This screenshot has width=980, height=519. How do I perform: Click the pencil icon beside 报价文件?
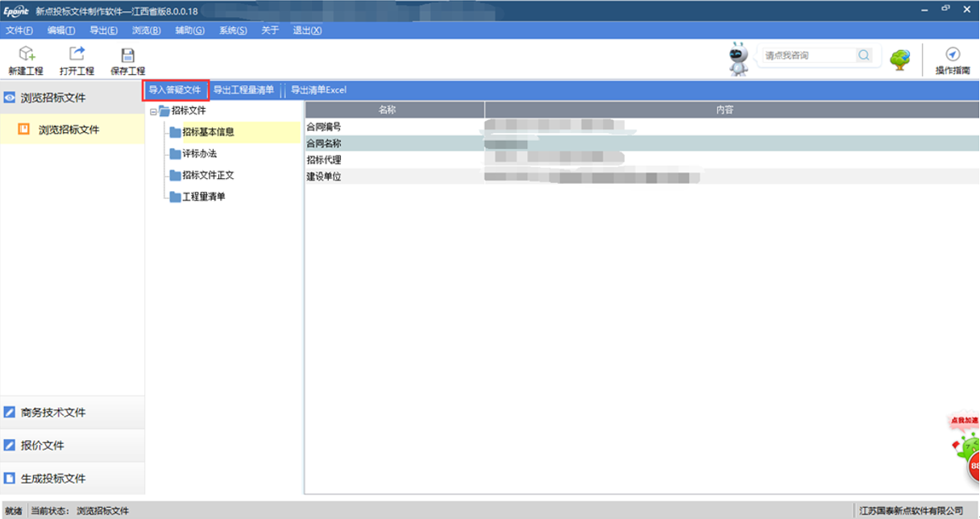pyautogui.click(x=10, y=445)
